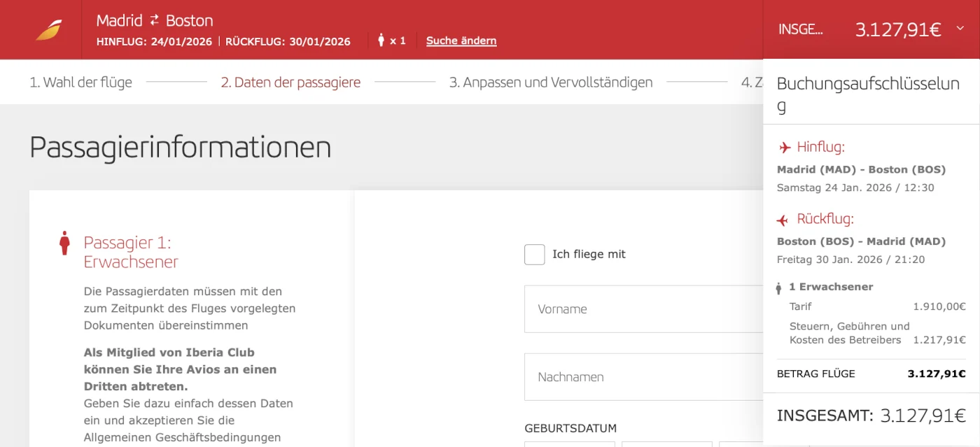Click the Rückflug airplane icon
The image size is (980, 447).
(x=783, y=220)
